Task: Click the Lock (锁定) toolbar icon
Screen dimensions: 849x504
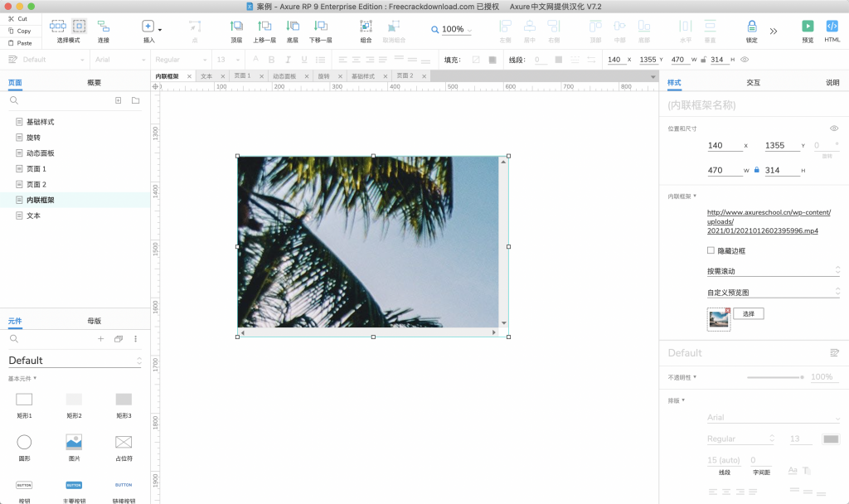Action: [x=751, y=27]
